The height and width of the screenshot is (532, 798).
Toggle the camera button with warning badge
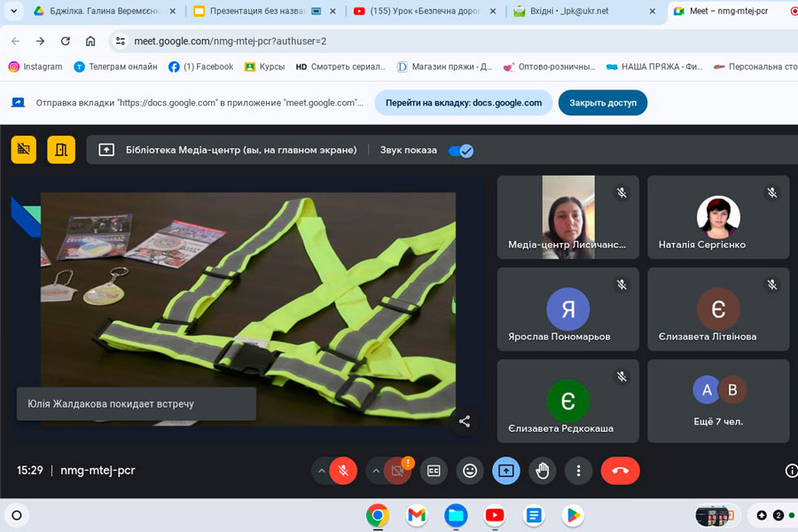click(x=398, y=471)
